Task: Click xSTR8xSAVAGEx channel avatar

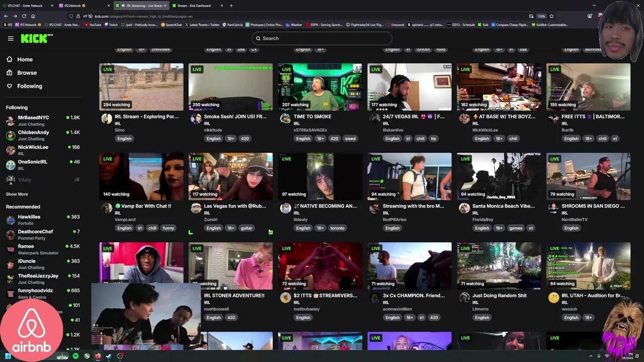Action: point(285,119)
